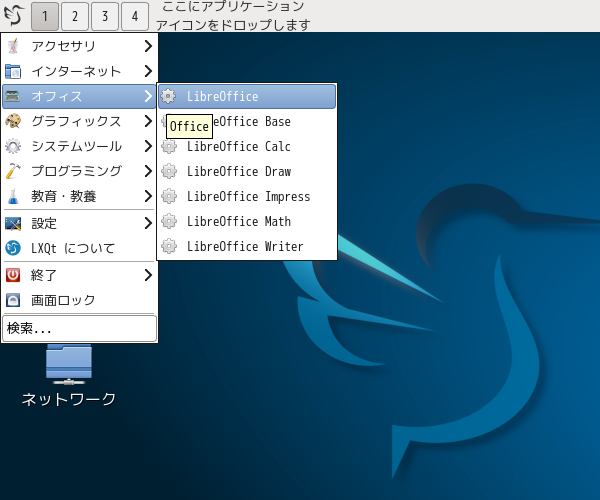The image size is (600, 500).
Task: Open the アクセサリ menu entry
Action: [79, 46]
